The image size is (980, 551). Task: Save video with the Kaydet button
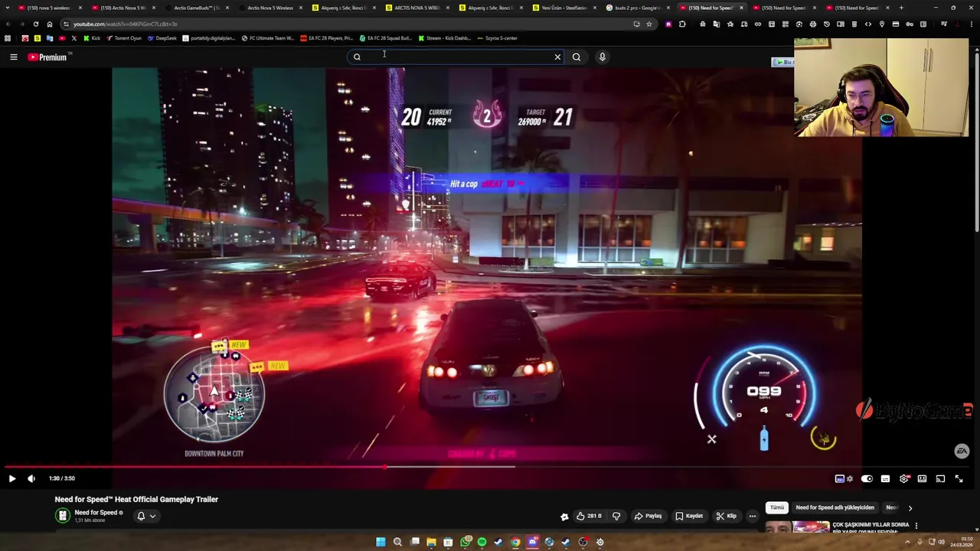(x=689, y=516)
